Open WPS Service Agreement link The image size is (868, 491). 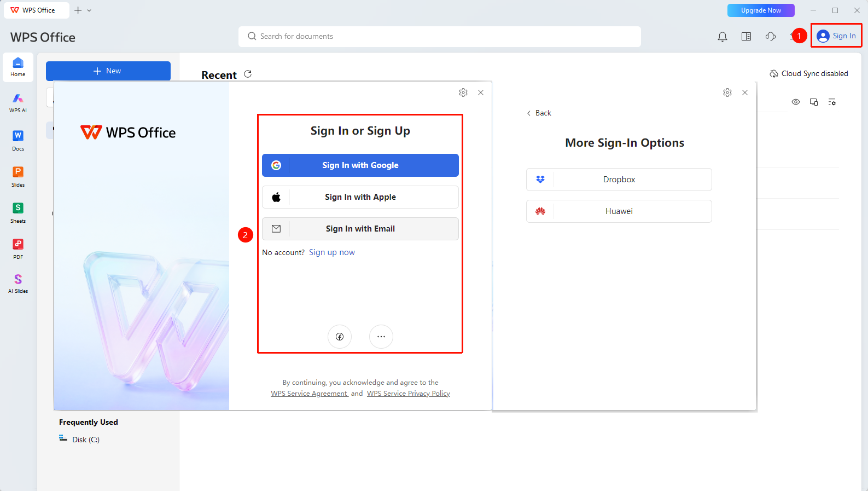click(310, 394)
